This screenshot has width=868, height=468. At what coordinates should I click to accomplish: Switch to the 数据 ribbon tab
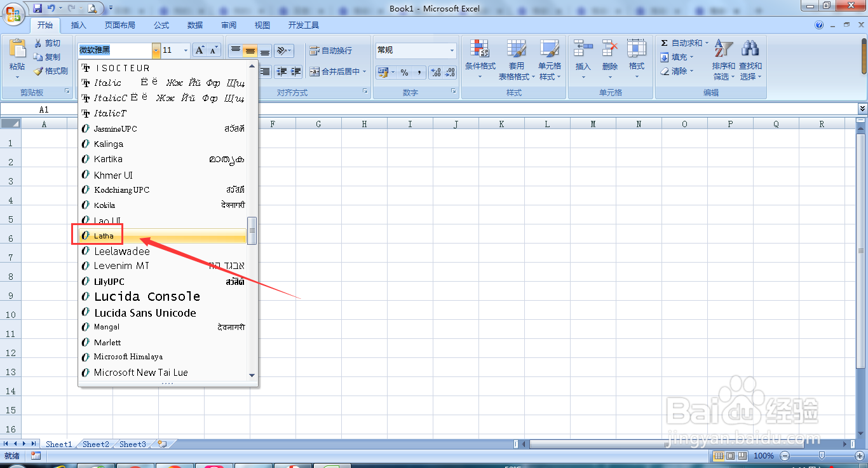[195, 25]
